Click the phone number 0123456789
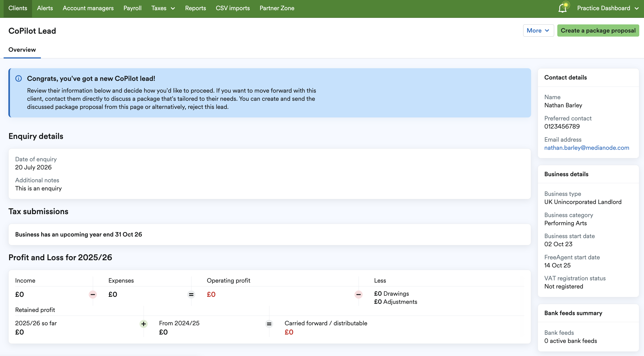This screenshot has height=356, width=644. (562, 126)
